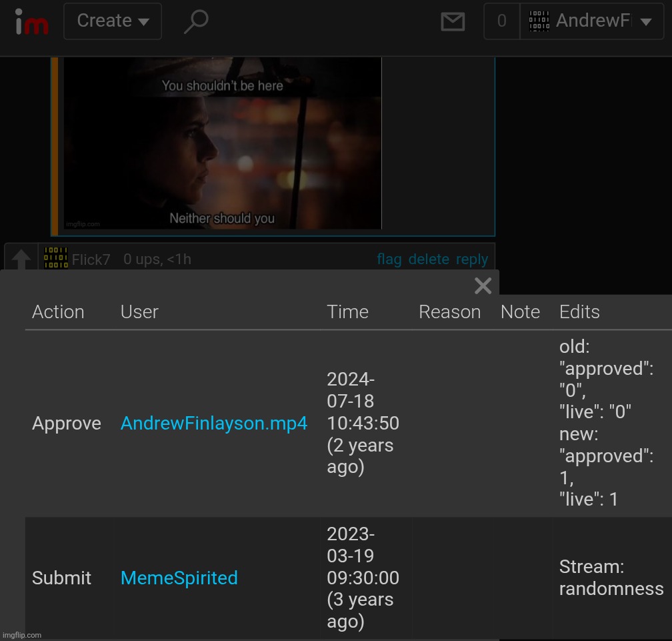Image resolution: width=672 pixels, height=641 pixels.
Task: Delete the Flick7 comment
Action: (429, 259)
